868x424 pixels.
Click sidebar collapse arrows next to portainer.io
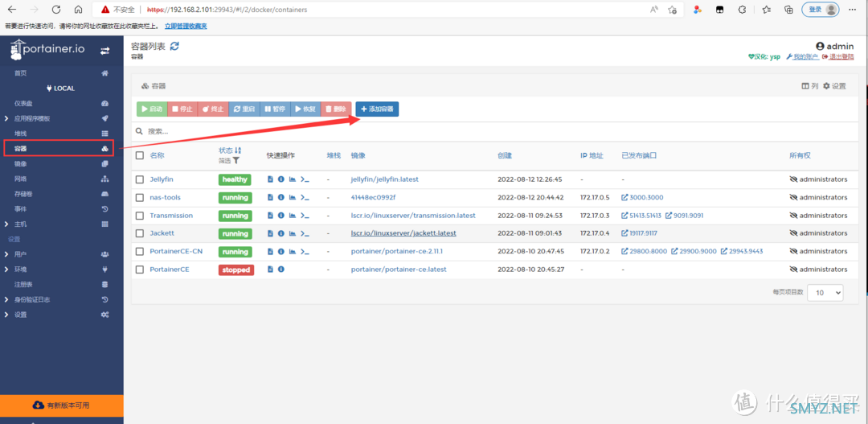tap(104, 51)
